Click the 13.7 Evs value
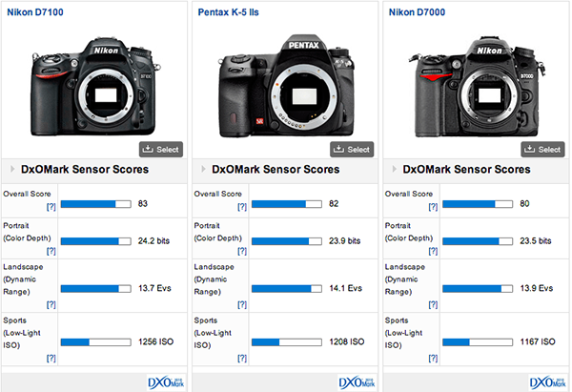The image size is (572, 392). click(x=154, y=288)
